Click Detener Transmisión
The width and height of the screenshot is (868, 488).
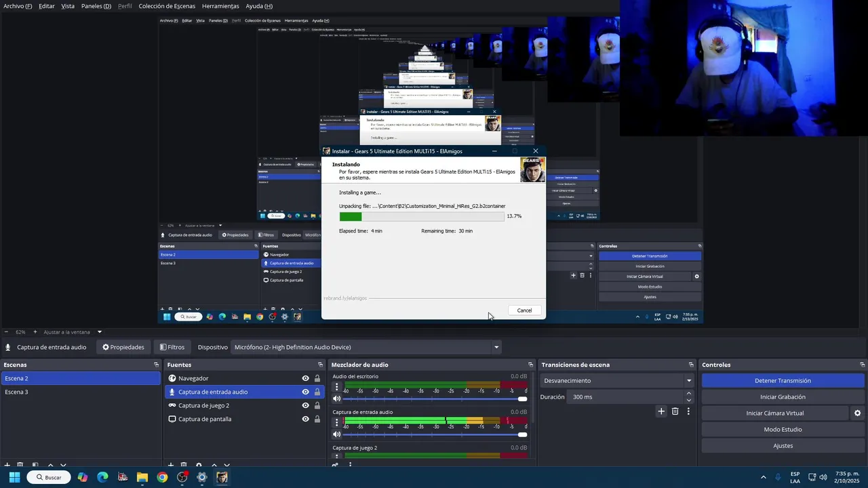[x=783, y=380]
